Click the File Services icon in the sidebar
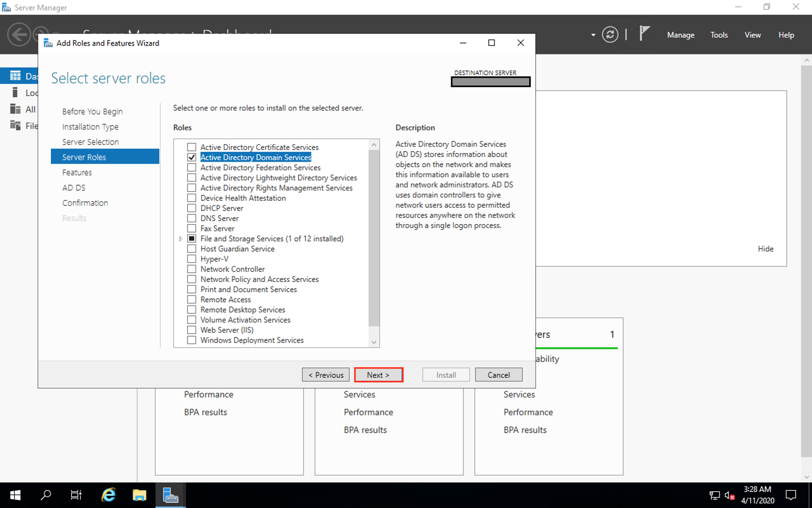The image size is (812, 508). (x=15, y=125)
